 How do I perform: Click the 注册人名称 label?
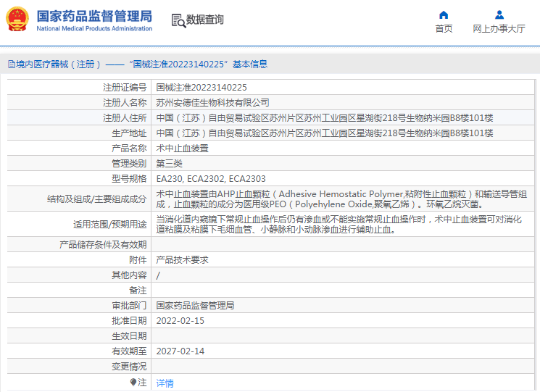click(x=125, y=103)
